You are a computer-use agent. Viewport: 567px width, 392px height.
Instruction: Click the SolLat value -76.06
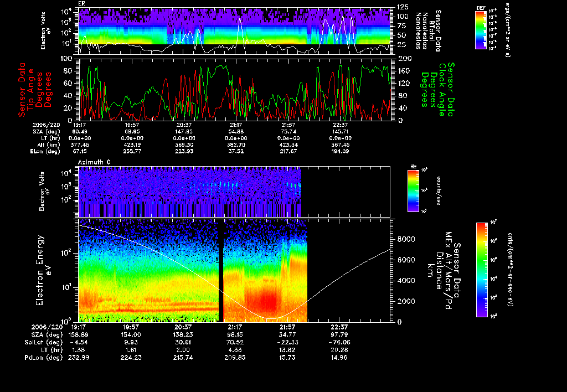tap(339, 343)
